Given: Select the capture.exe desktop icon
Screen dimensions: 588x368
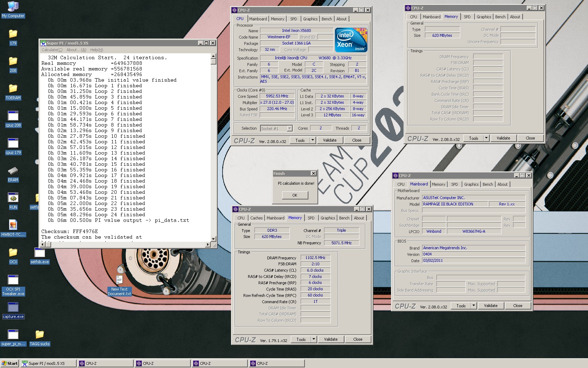Looking at the screenshot, I should click(x=13, y=311).
